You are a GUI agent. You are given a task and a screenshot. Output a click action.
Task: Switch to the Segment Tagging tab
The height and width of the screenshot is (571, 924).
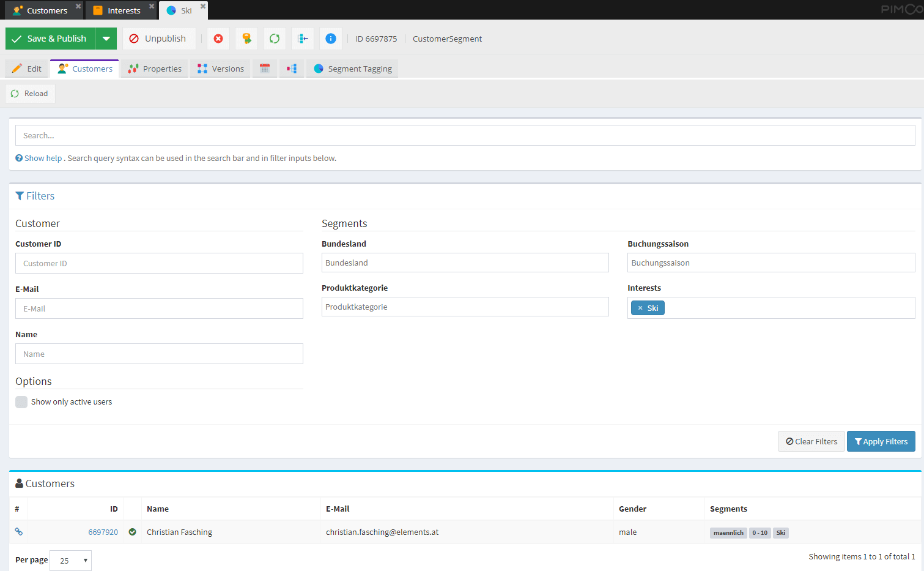(x=353, y=69)
